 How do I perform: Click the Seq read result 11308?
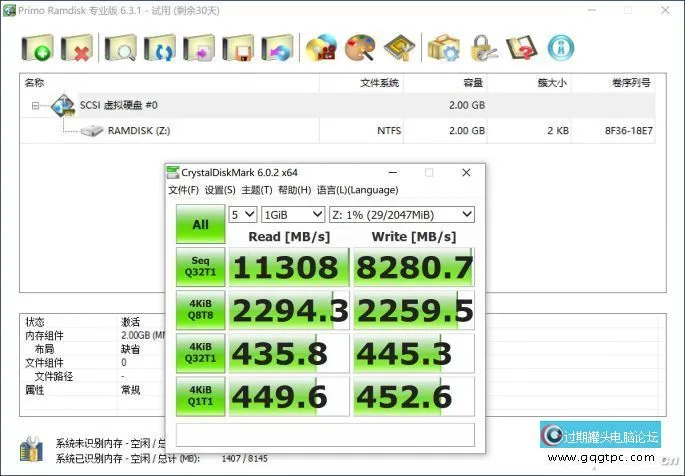tap(289, 267)
